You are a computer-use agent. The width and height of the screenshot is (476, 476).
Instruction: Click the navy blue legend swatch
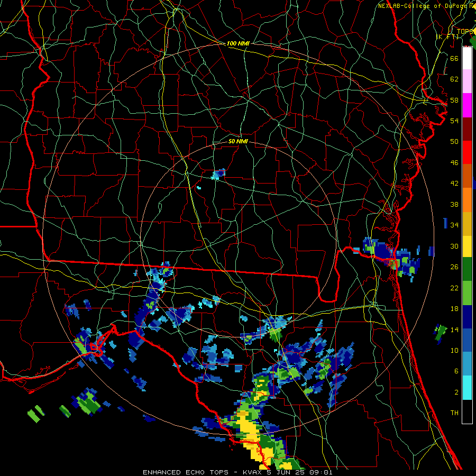click(x=467, y=317)
